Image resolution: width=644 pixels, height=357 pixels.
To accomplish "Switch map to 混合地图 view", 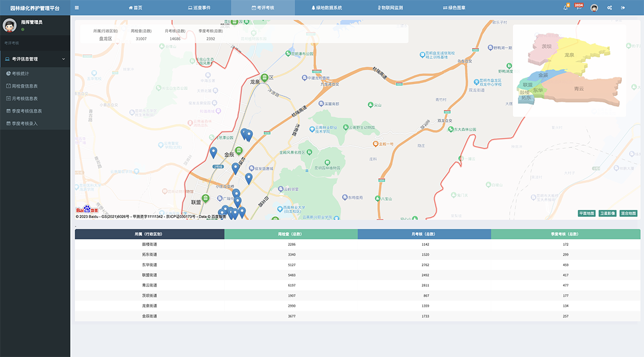I will (x=628, y=214).
